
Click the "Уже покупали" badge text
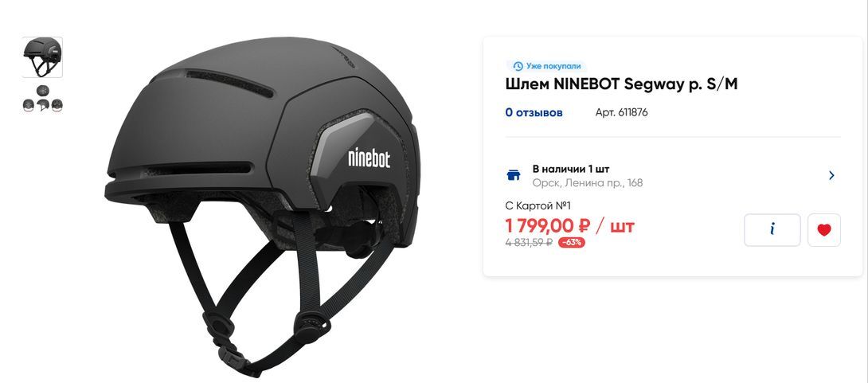[553, 66]
